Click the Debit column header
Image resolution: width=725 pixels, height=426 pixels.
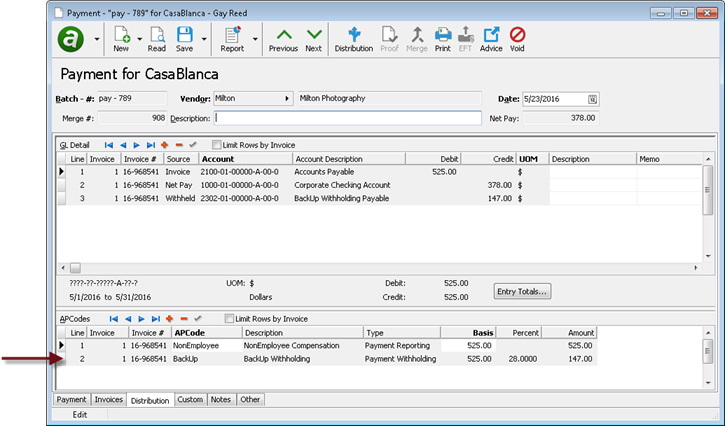(x=433, y=159)
